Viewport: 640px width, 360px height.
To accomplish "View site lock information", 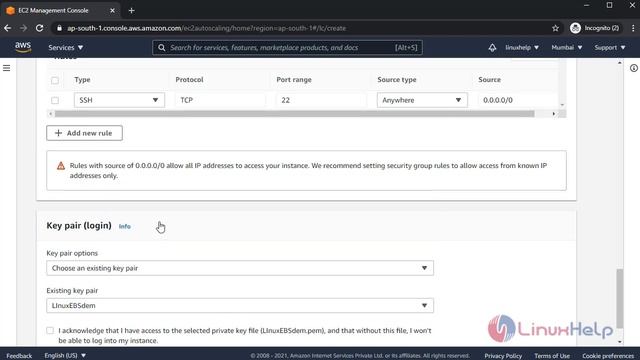I will pos(60,28).
